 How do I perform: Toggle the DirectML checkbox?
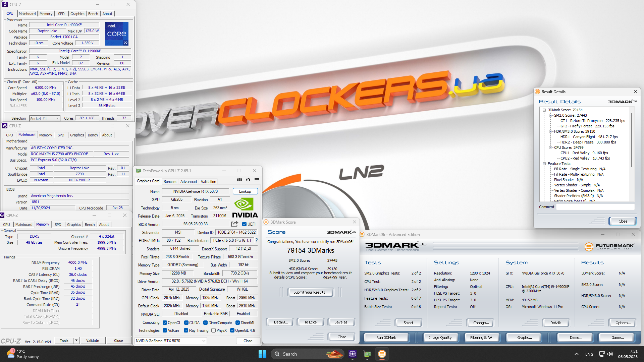237,323
